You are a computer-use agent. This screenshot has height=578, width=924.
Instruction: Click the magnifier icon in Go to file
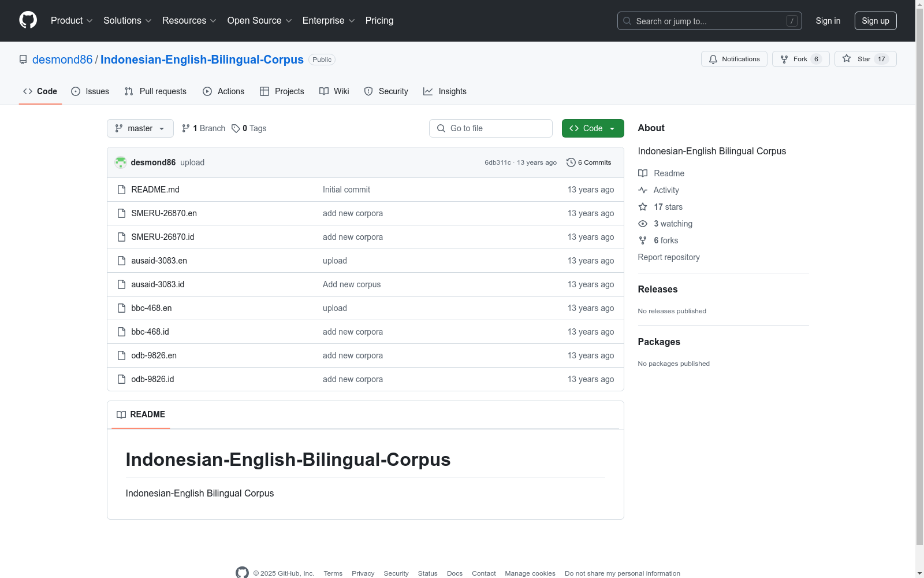(x=441, y=128)
